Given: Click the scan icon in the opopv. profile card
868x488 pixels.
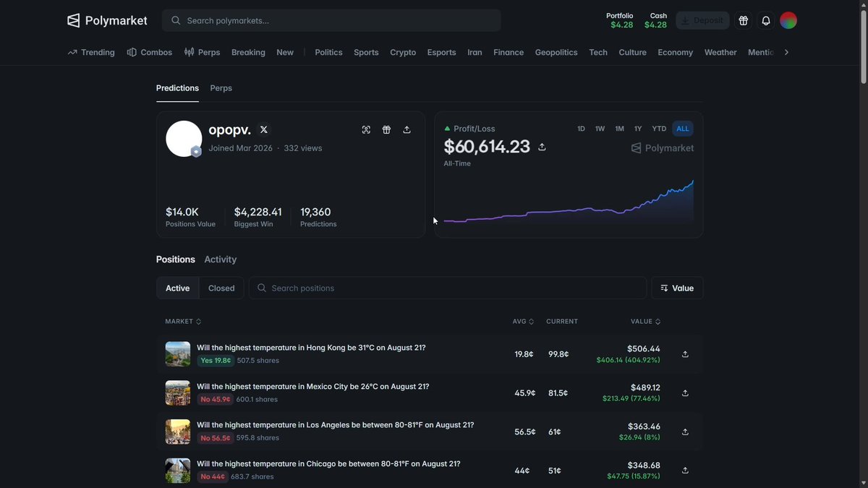Looking at the screenshot, I should click(x=366, y=129).
